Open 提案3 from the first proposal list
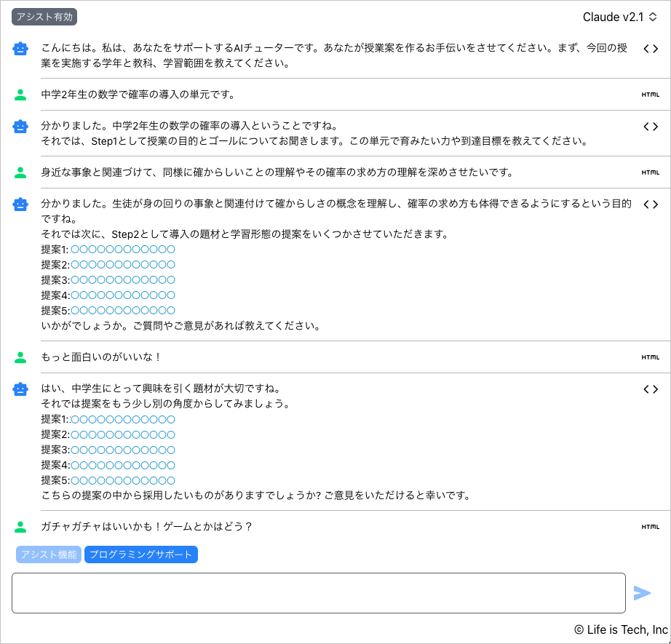This screenshot has width=671, height=644. point(122,279)
